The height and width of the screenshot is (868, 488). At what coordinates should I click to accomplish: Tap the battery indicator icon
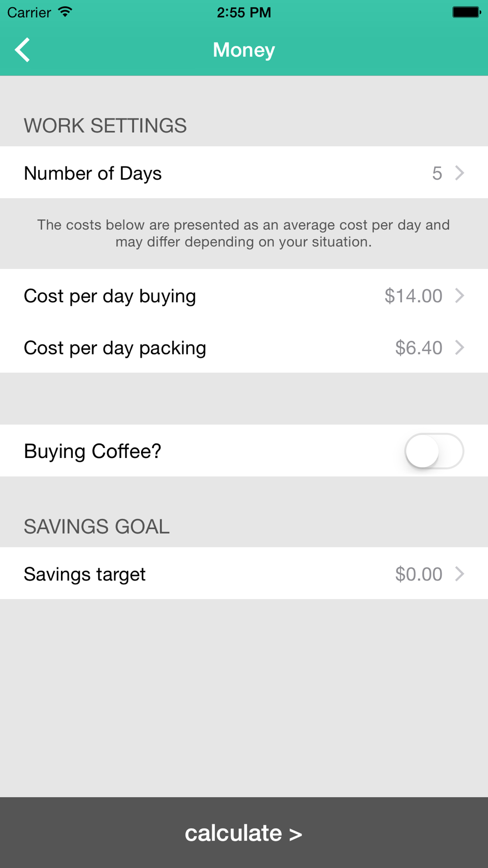[x=467, y=12]
